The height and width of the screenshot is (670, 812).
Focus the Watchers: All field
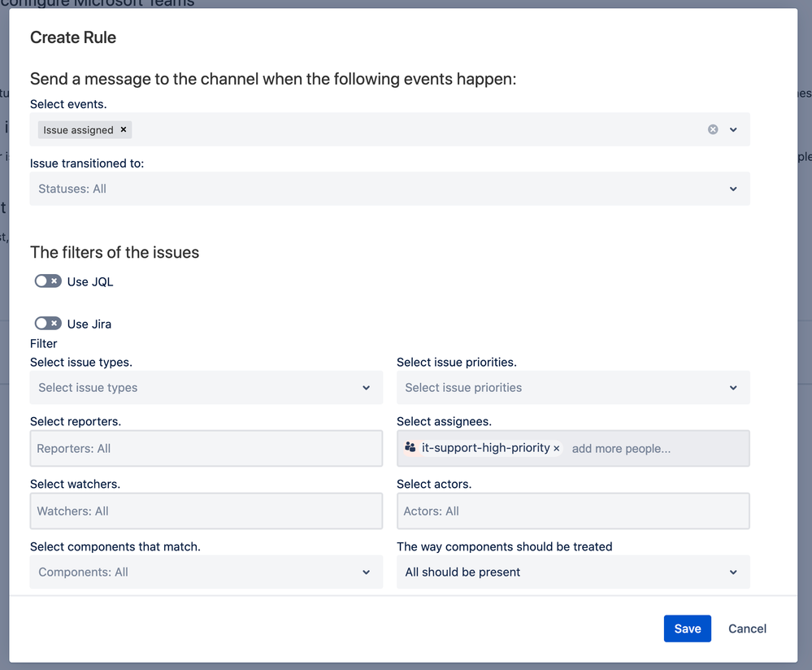click(206, 511)
